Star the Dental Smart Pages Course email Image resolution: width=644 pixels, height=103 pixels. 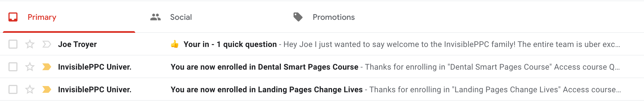click(30, 67)
